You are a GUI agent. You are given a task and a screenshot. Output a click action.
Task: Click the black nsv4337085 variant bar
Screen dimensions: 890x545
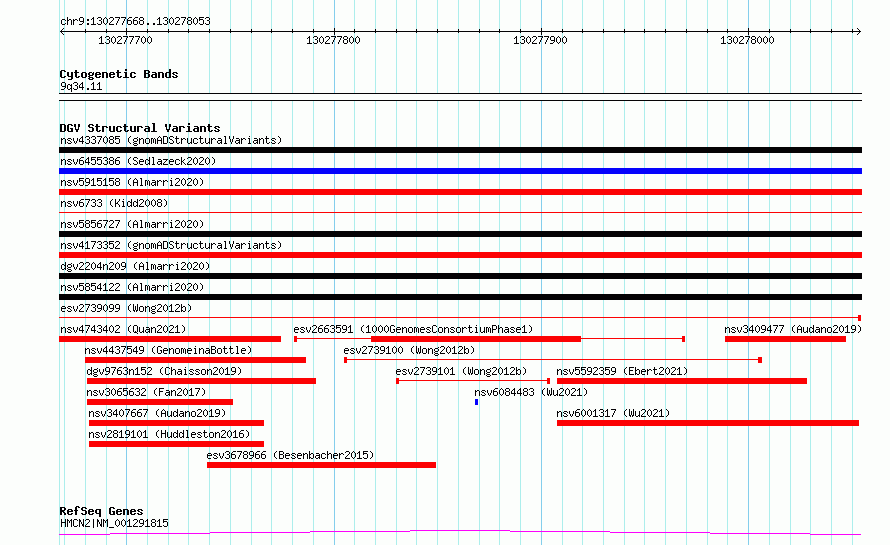click(x=460, y=150)
